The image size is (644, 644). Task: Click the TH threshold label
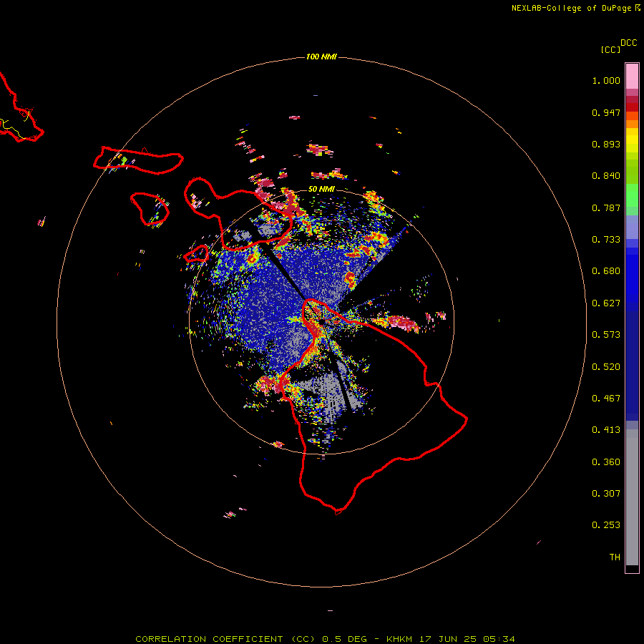[x=615, y=557]
